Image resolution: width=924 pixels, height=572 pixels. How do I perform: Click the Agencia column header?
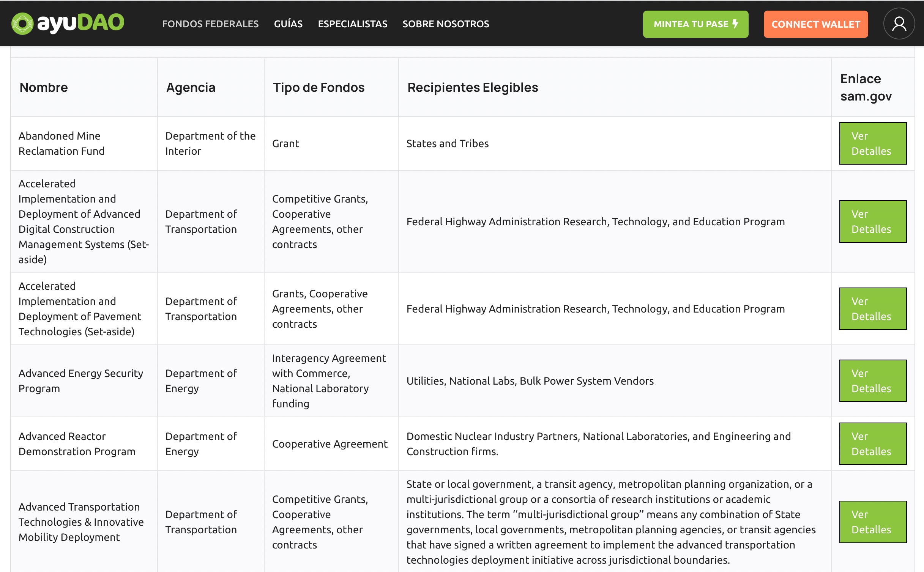[x=191, y=88]
